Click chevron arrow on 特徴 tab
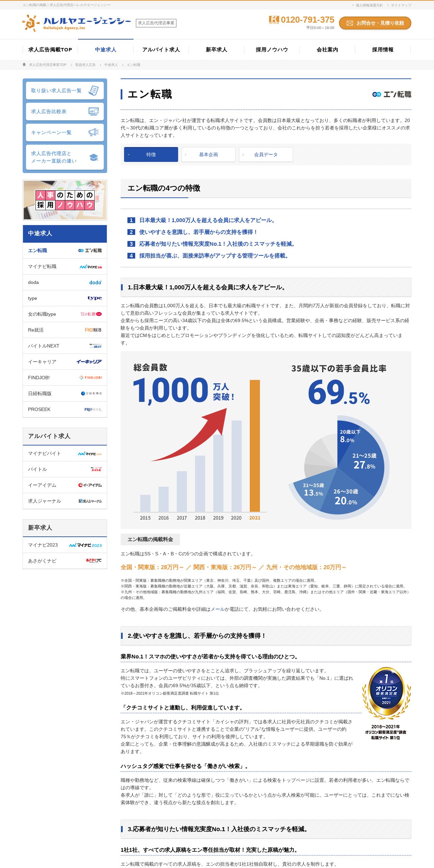This screenshot has width=434, height=868. (128, 154)
